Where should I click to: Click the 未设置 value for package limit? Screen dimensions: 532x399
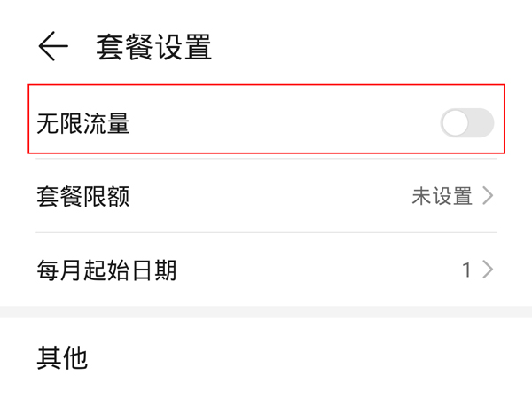point(442,196)
